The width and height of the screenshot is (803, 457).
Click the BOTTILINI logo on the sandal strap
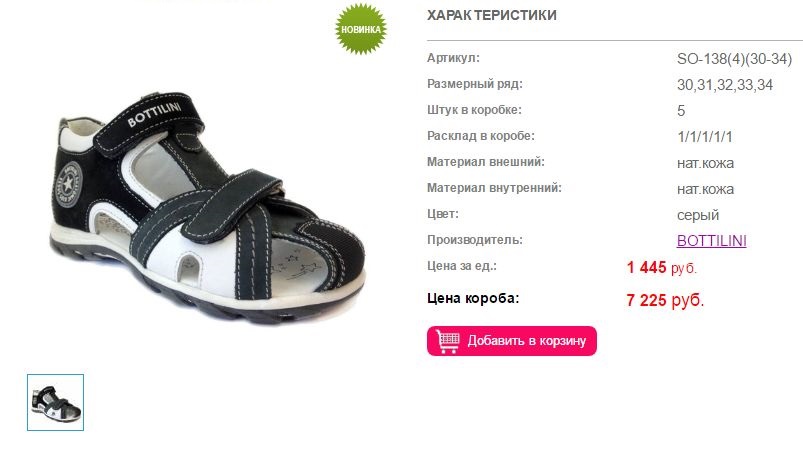(154, 114)
